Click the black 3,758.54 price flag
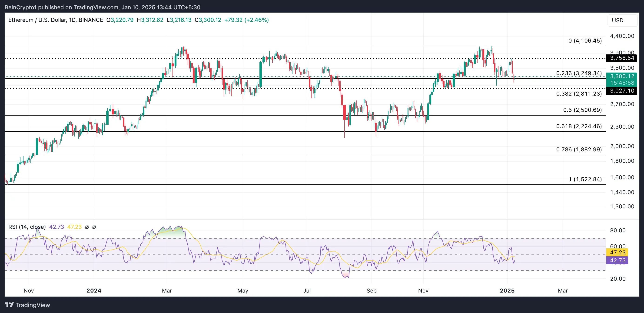The width and height of the screenshot is (644, 313). [x=622, y=58]
